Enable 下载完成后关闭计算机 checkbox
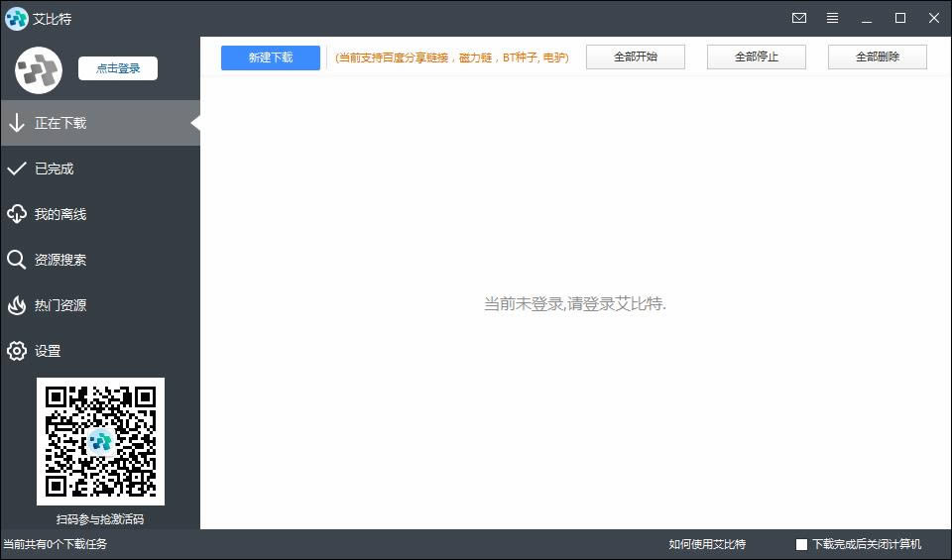The image size is (952, 560). (x=801, y=545)
